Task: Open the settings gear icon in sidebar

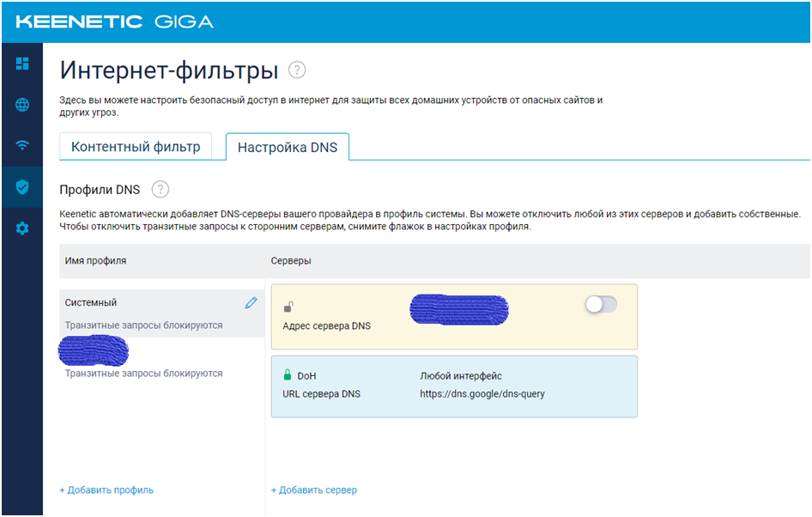Action: [22, 228]
